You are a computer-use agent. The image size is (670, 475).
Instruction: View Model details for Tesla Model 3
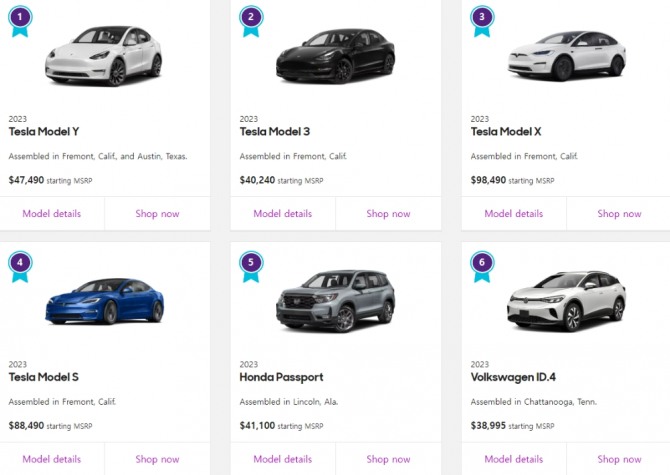[282, 214]
